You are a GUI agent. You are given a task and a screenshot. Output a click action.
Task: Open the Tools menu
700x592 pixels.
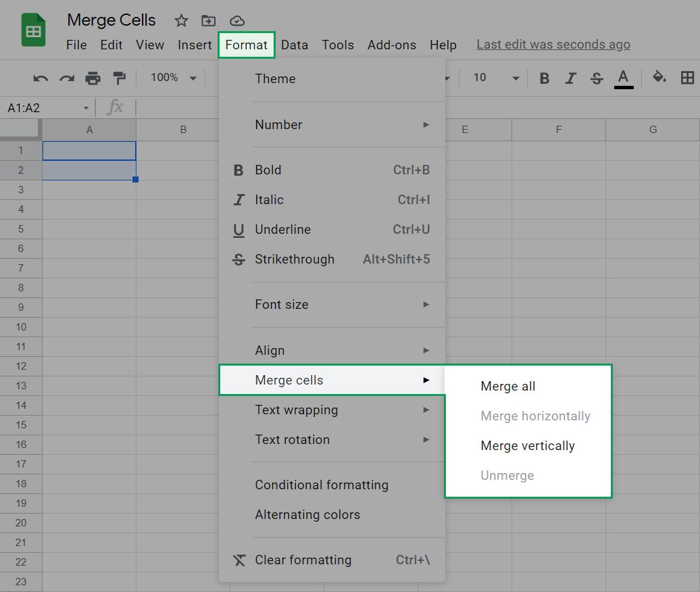(x=338, y=45)
